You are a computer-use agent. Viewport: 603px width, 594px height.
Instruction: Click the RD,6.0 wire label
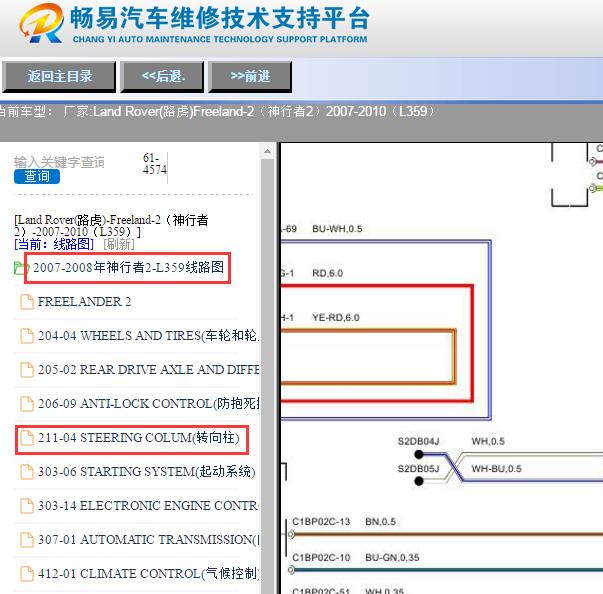[x=327, y=273]
